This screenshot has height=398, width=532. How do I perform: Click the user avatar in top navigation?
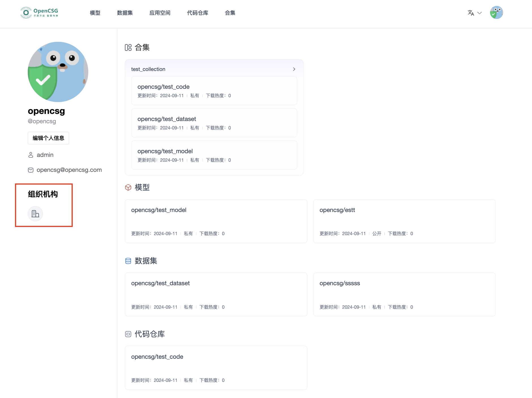point(496,13)
